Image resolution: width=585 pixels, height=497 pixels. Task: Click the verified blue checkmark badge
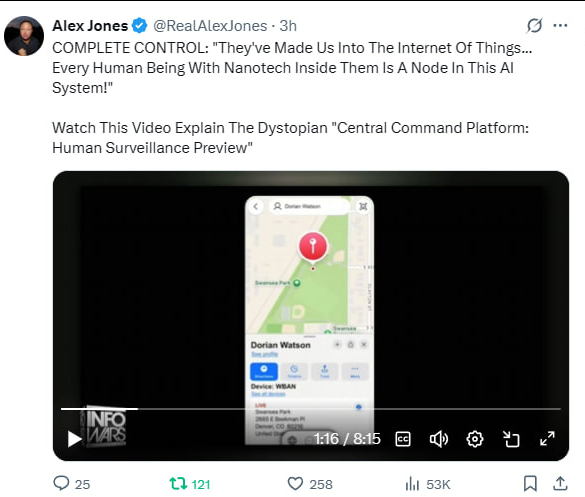point(140,25)
